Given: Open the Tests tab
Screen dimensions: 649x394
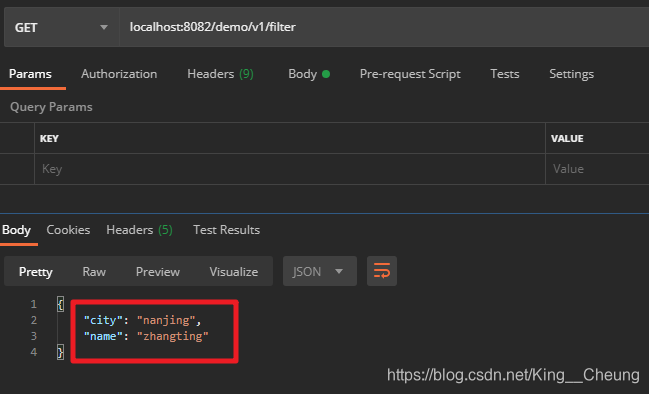Looking at the screenshot, I should click(505, 74).
